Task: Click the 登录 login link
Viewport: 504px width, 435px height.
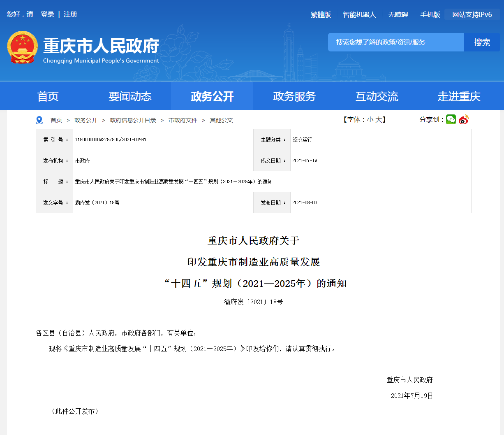Action: [x=47, y=14]
